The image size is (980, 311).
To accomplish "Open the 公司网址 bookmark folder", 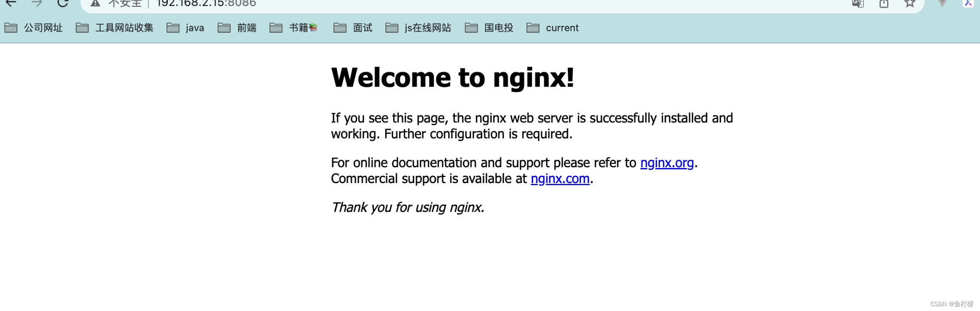I will 34,28.
